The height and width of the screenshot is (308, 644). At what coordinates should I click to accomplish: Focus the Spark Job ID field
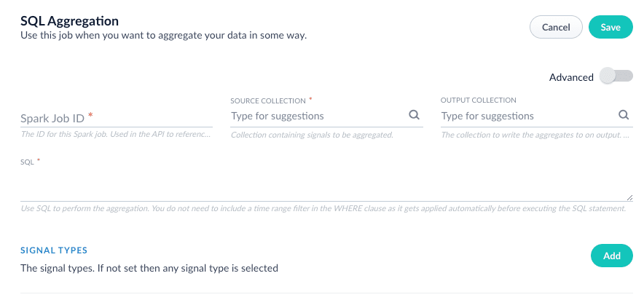pyautogui.click(x=117, y=116)
